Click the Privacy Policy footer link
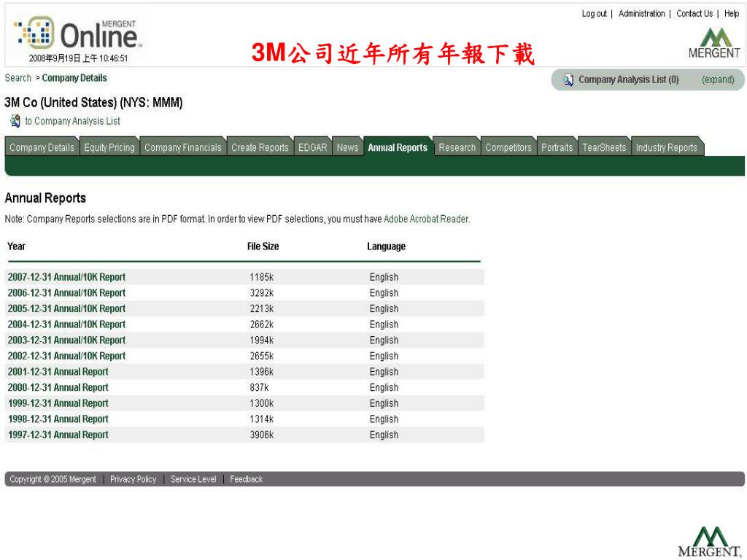 133,479
